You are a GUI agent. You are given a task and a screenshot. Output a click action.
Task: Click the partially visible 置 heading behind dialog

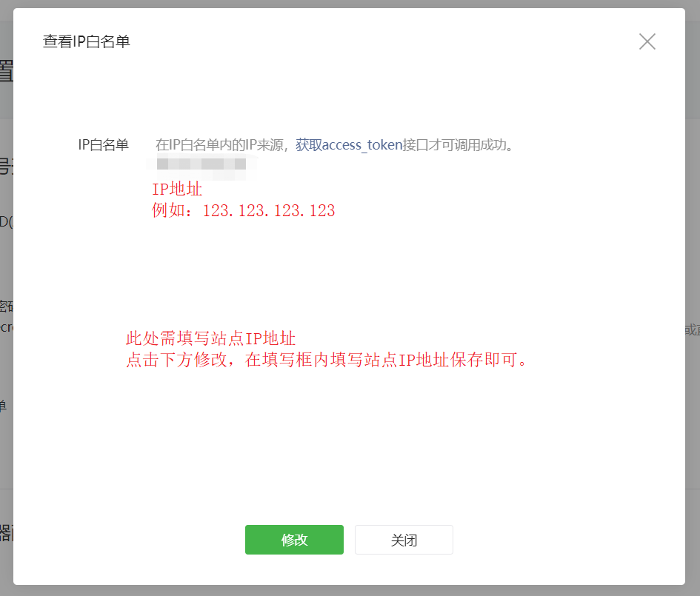(4, 70)
